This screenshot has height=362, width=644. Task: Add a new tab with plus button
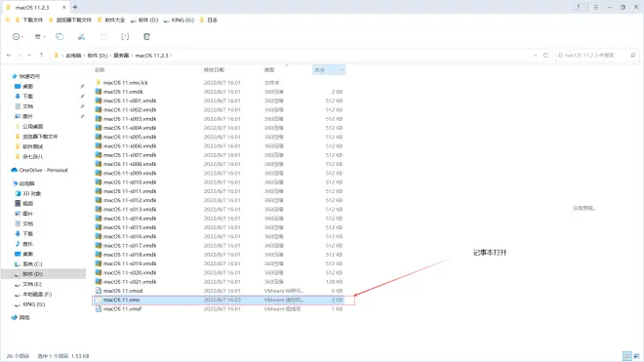pos(75,7)
